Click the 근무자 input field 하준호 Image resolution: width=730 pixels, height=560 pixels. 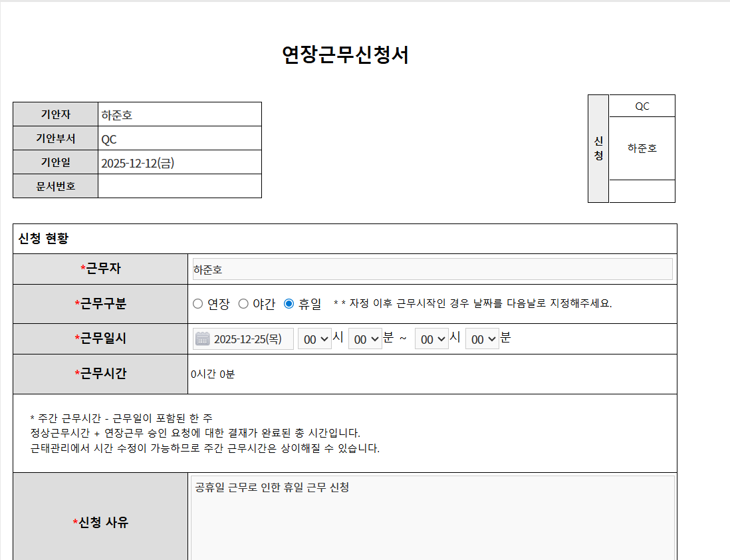[x=433, y=269]
